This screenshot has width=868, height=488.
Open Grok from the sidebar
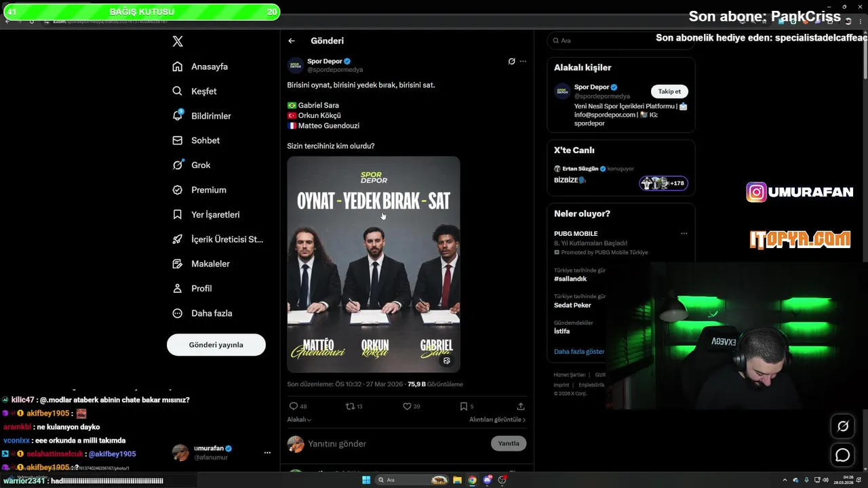pyautogui.click(x=191, y=165)
